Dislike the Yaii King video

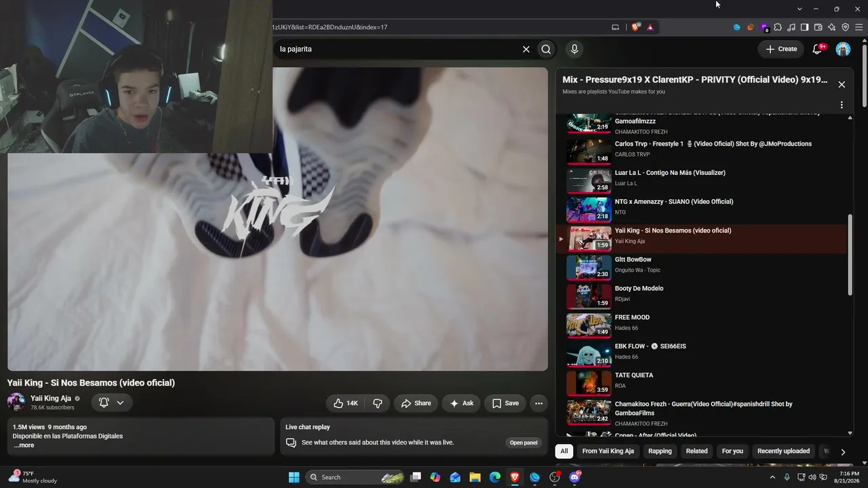pyautogui.click(x=378, y=403)
